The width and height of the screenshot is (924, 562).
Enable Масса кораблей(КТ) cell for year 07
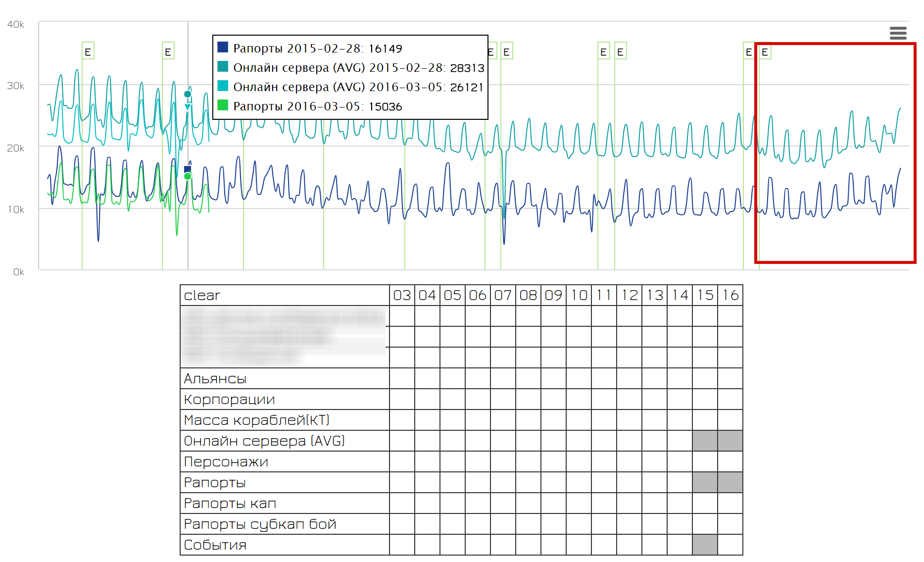coord(503,420)
